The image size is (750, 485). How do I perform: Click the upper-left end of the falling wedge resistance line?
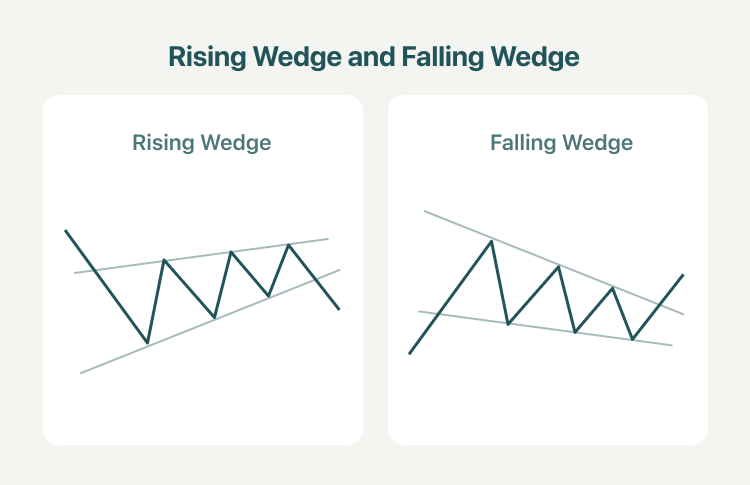pos(425,211)
